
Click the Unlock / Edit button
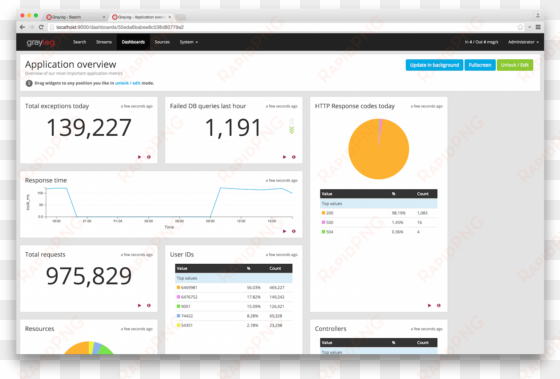pos(515,65)
